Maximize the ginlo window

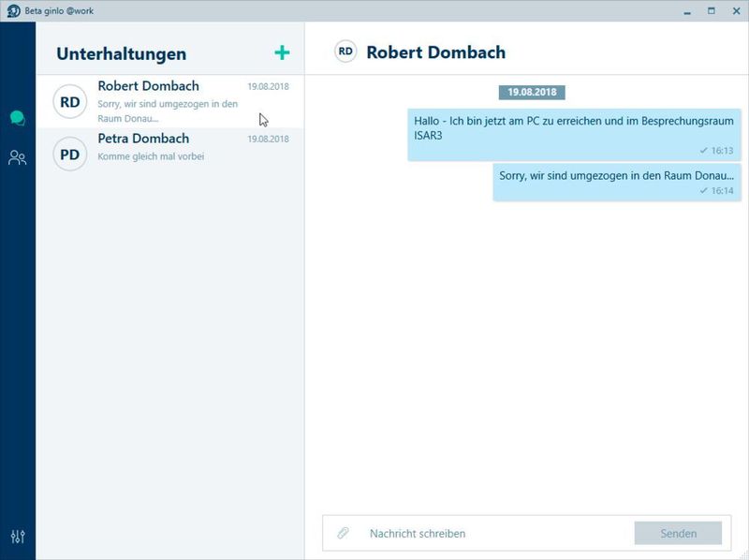click(712, 10)
